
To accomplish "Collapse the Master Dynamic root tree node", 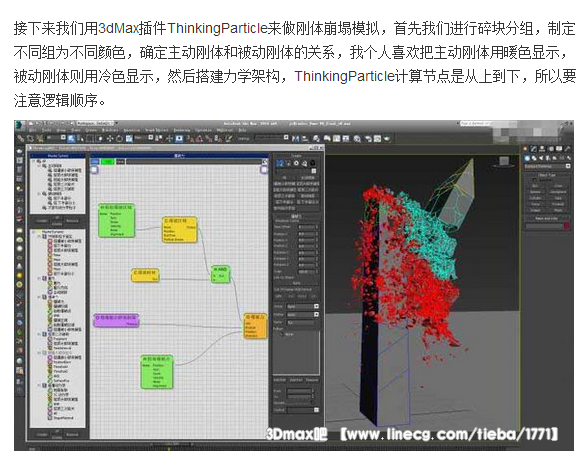I will [34, 232].
